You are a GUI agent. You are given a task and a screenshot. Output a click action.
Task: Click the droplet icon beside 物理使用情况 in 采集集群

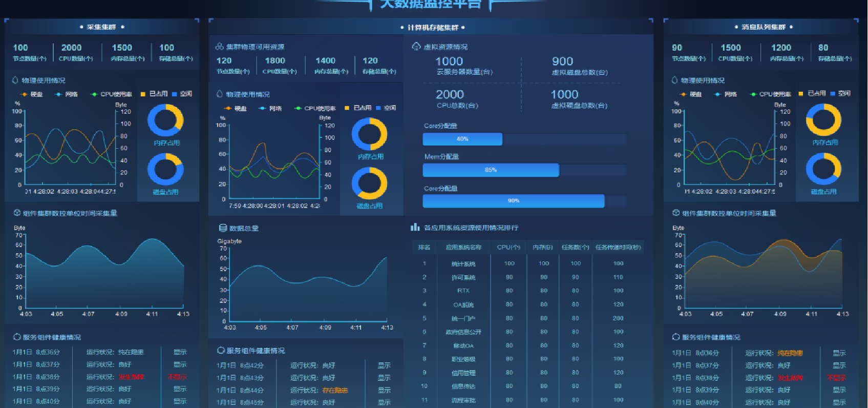pos(15,80)
